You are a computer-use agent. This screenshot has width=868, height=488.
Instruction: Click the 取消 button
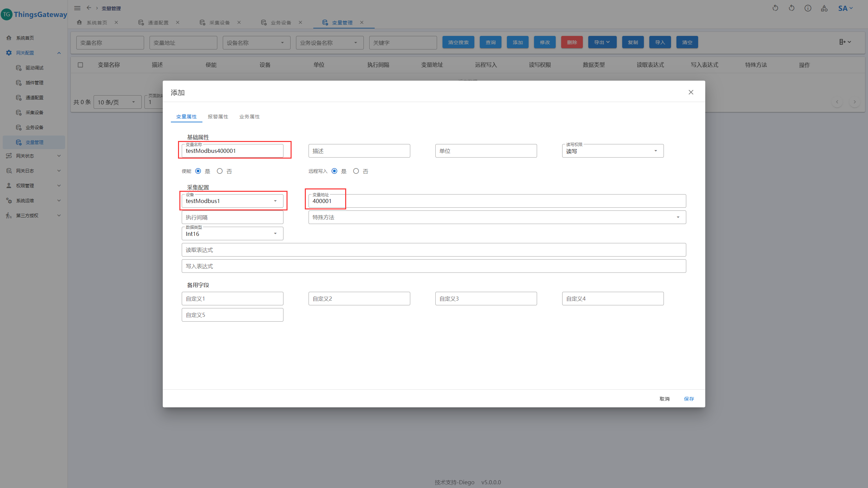(664, 399)
